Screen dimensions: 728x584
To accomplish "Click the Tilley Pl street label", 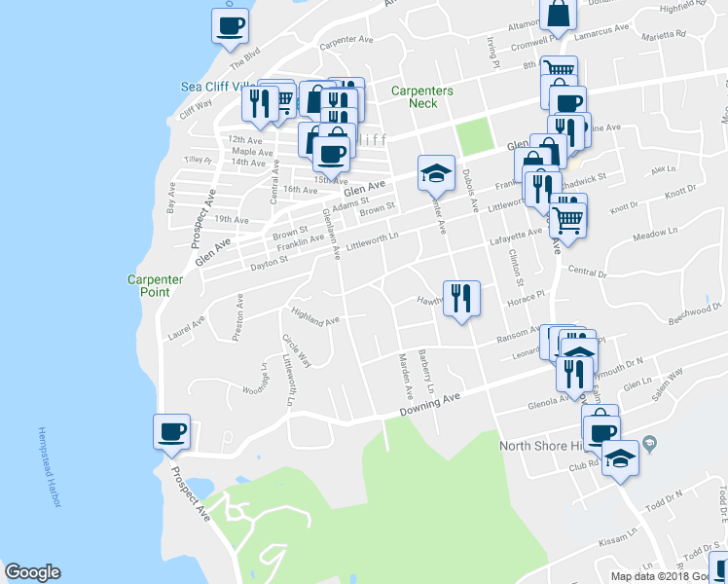I will coord(198,160).
